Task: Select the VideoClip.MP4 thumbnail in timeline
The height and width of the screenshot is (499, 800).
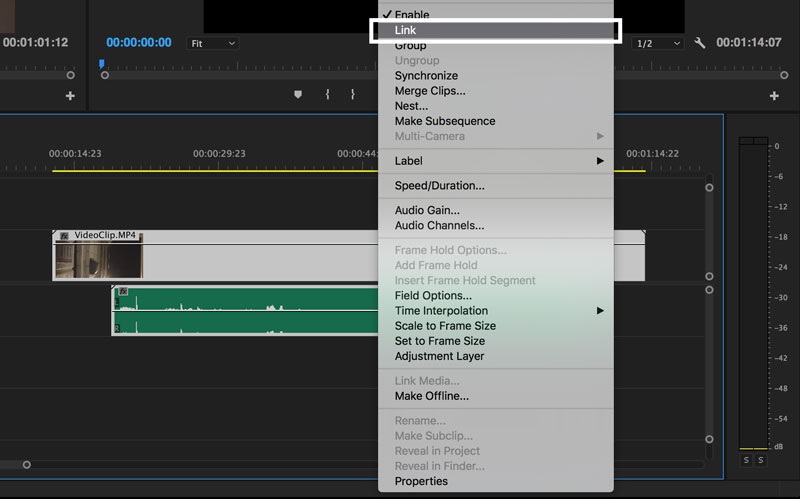Action: click(x=99, y=260)
